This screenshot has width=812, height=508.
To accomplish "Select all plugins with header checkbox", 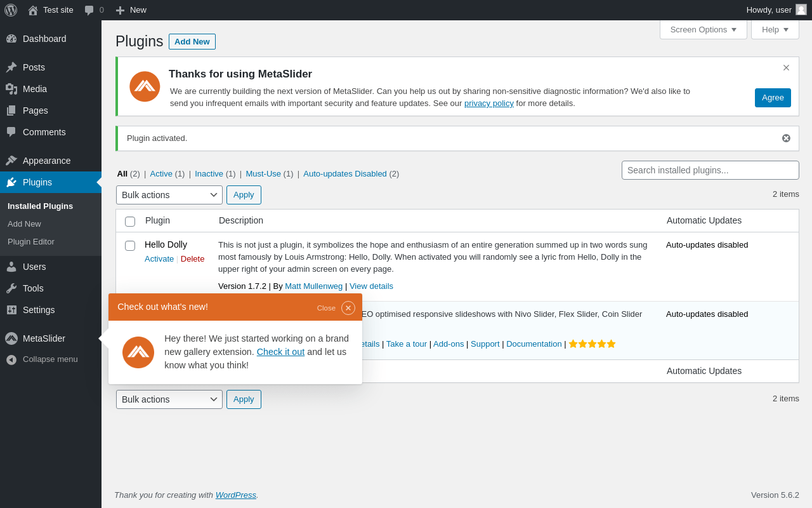I will (130, 222).
